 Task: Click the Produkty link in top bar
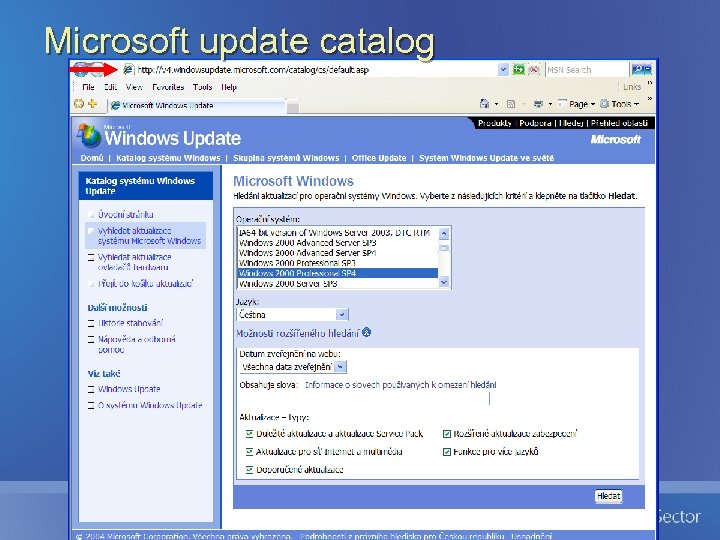point(495,123)
